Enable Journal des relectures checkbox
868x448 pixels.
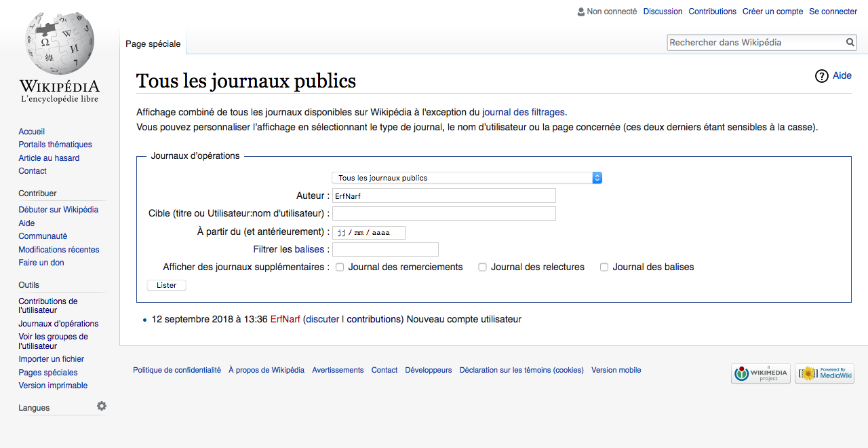click(483, 267)
